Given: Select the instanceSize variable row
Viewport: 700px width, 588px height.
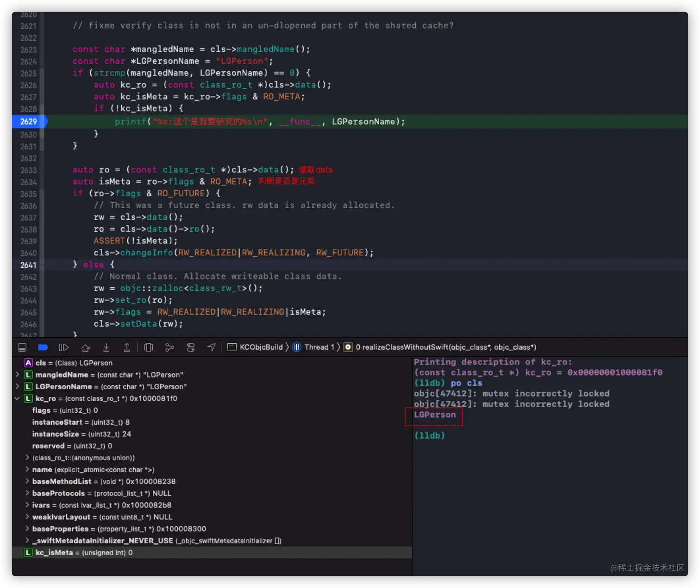Looking at the screenshot, I should [x=212, y=434].
